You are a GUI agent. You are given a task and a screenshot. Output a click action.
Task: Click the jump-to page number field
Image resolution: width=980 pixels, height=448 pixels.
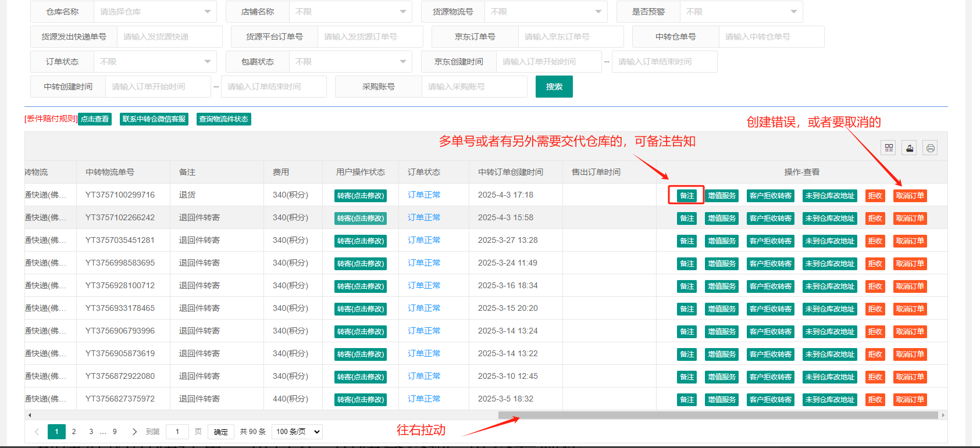(x=177, y=432)
